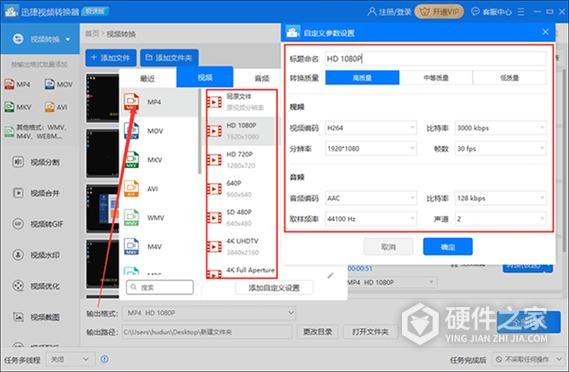Image resolution: width=569 pixels, height=372 pixels.
Task: Click the 搜索 search box under formats
Action: pyautogui.click(x=160, y=287)
